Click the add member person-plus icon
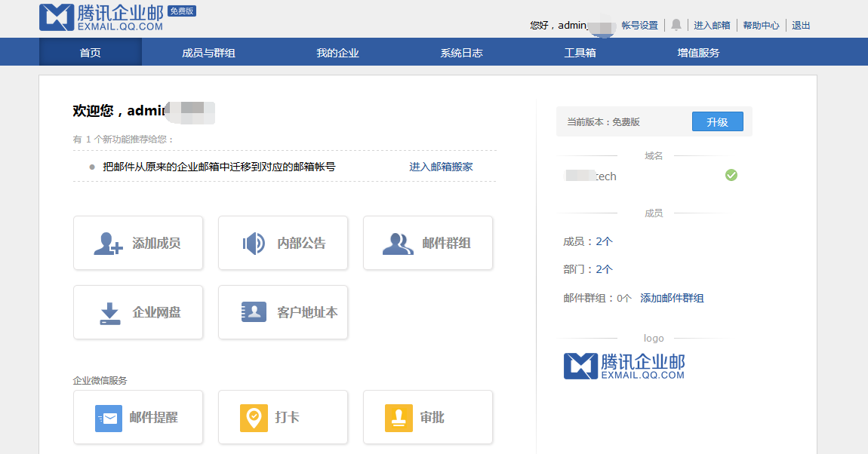The height and width of the screenshot is (454, 868). pos(108,244)
